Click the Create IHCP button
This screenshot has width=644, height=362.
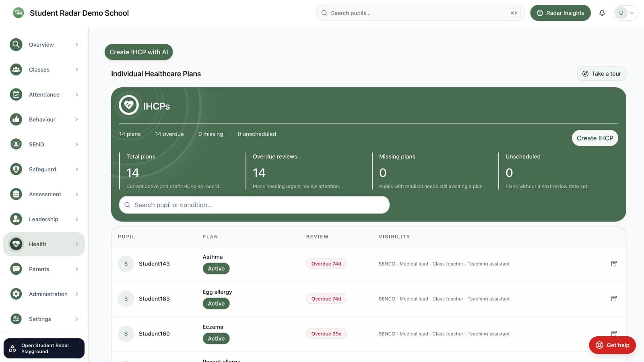pos(595,138)
